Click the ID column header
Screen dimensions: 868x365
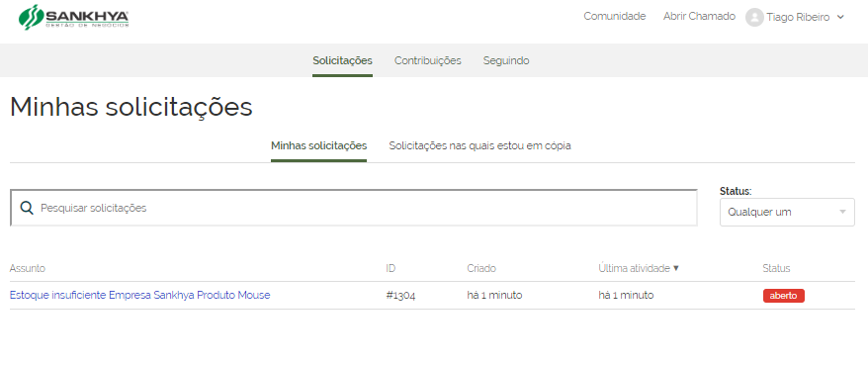tap(391, 268)
